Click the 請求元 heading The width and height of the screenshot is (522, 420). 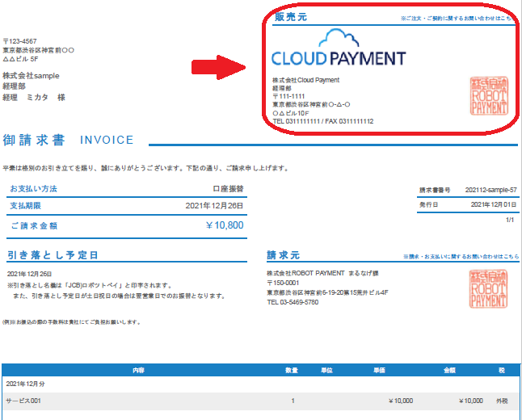(x=284, y=255)
